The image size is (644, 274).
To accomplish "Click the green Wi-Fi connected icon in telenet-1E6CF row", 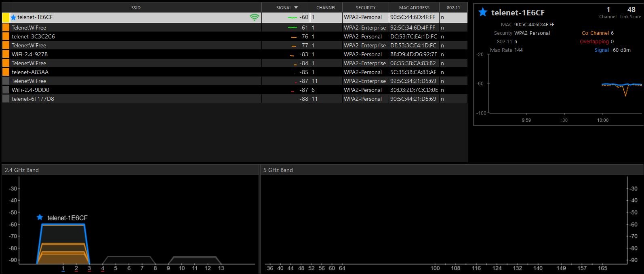I will [255, 17].
